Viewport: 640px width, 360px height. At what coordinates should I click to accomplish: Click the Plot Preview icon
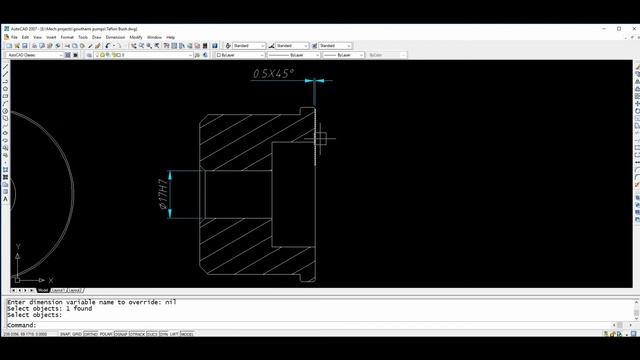tap(42, 46)
